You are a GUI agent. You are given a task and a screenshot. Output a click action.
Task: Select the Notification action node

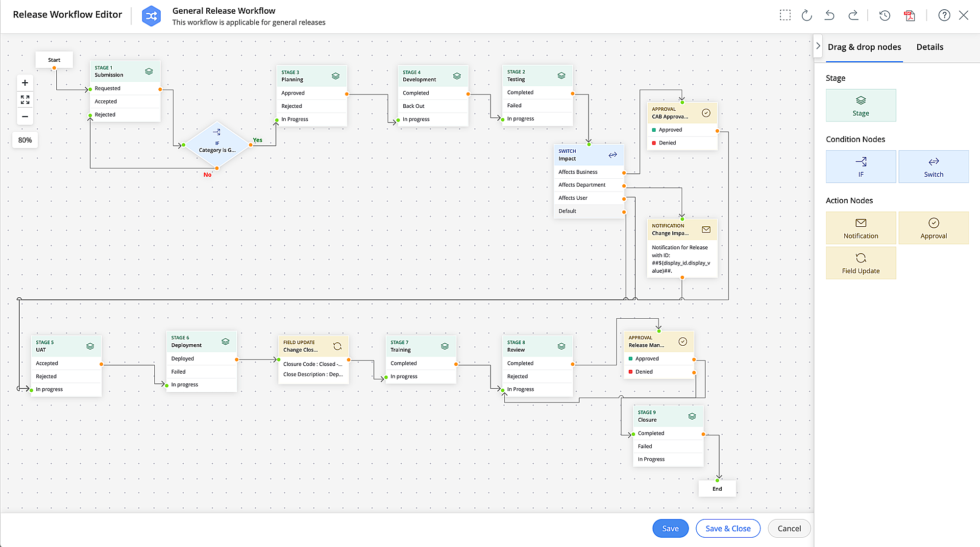pyautogui.click(x=860, y=228)
